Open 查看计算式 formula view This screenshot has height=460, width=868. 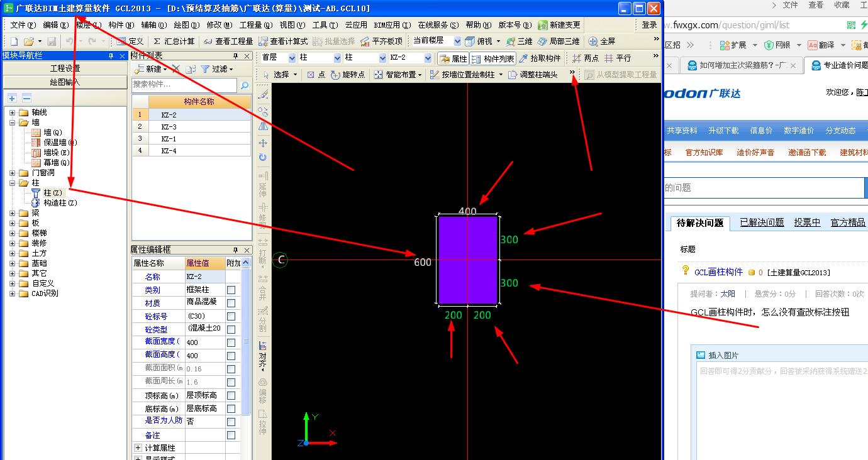pos(283,41)
